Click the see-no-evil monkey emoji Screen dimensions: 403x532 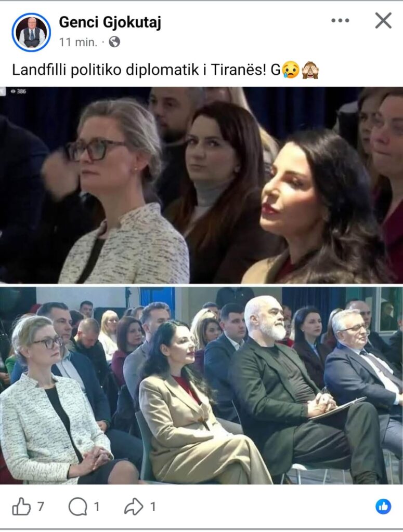point(310,70)
